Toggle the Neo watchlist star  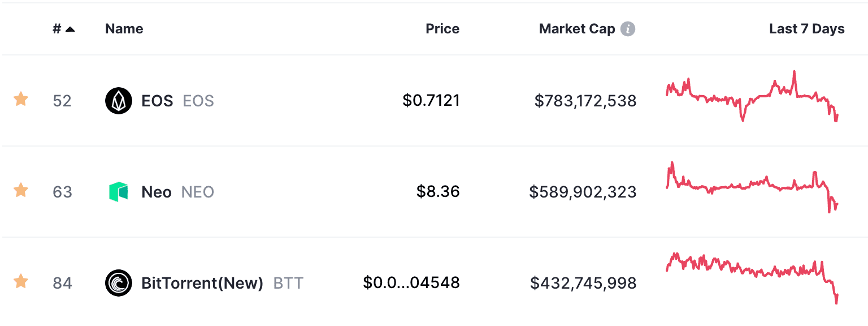point(21,190)
